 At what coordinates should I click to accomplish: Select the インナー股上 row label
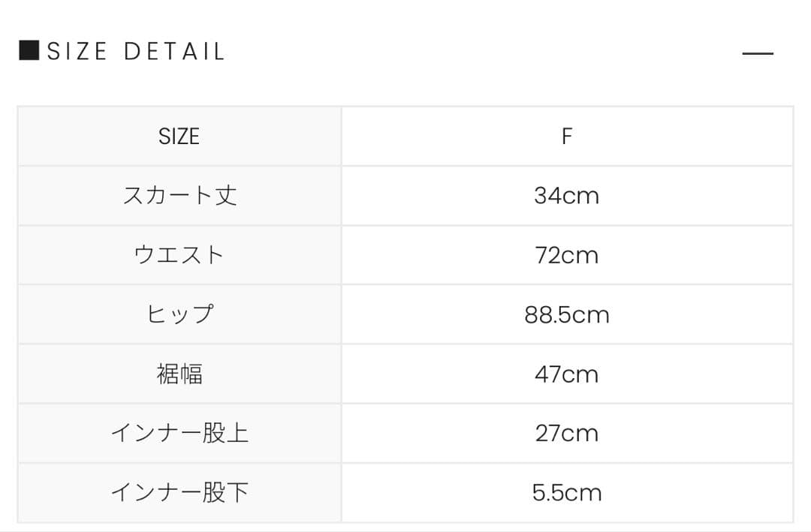point(179,433)
